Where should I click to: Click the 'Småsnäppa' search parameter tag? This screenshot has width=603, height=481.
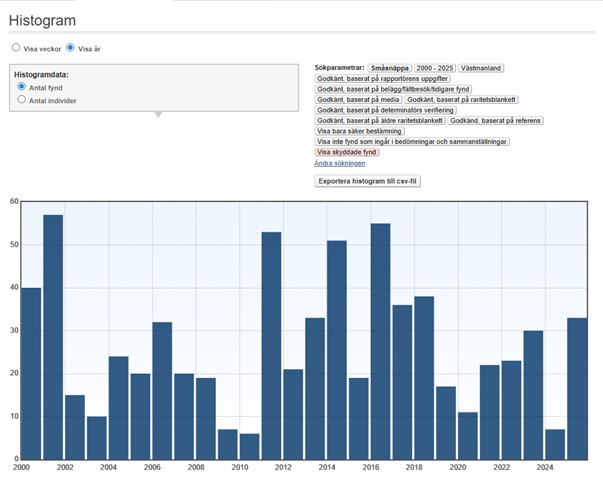point(389,68)
